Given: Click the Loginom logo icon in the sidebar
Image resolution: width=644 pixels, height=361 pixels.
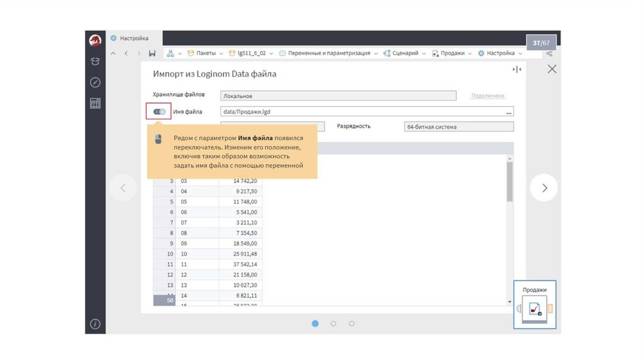Looking at the screenshot, I should [x=95, y=40].
